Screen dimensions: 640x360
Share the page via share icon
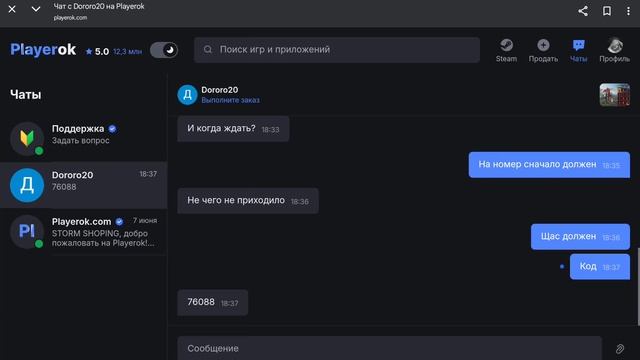coord(583,11)
